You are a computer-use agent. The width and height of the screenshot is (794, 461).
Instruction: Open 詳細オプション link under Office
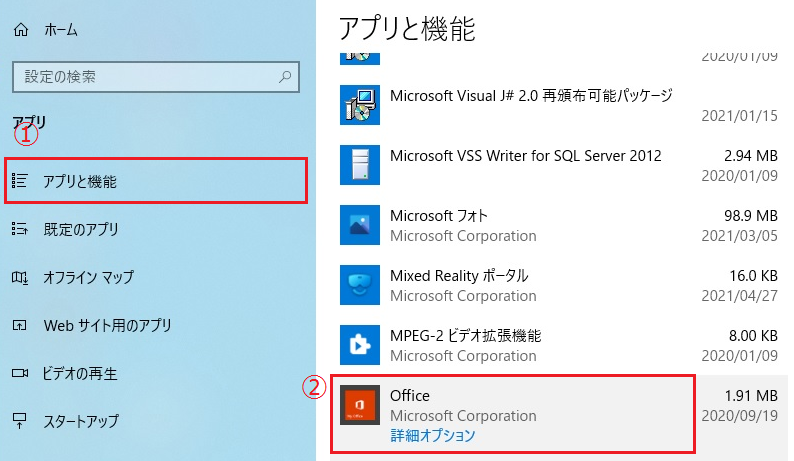point(433,436)
